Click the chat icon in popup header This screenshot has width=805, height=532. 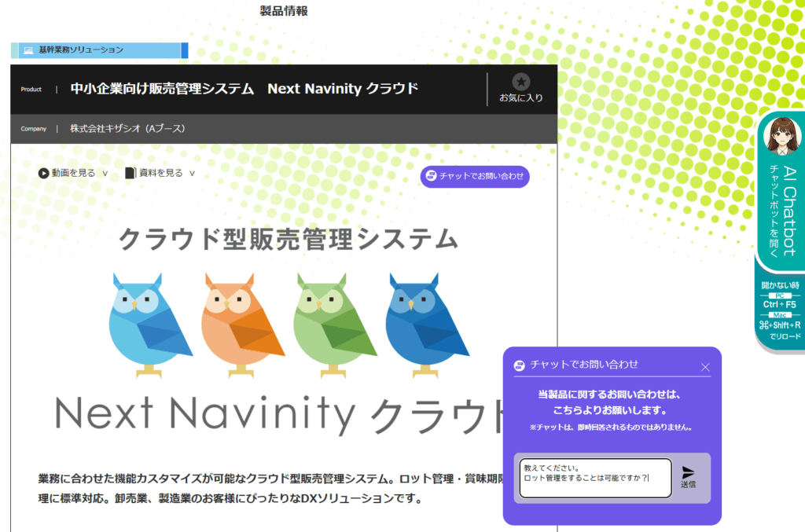pyautogui.click(x=519, y=365)
